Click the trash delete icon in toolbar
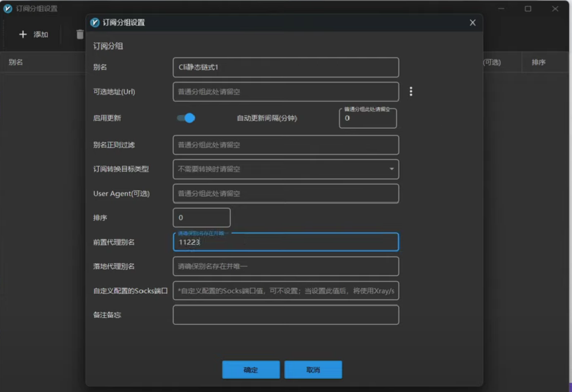 coord(80,35)
